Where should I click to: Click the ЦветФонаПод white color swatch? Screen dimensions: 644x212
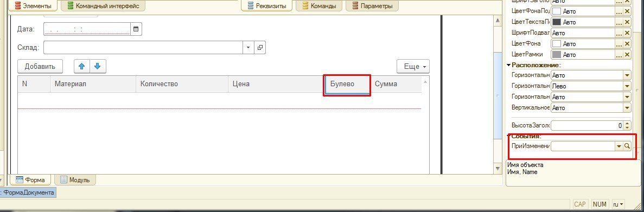pyautogui.click(x=557, y=11)
